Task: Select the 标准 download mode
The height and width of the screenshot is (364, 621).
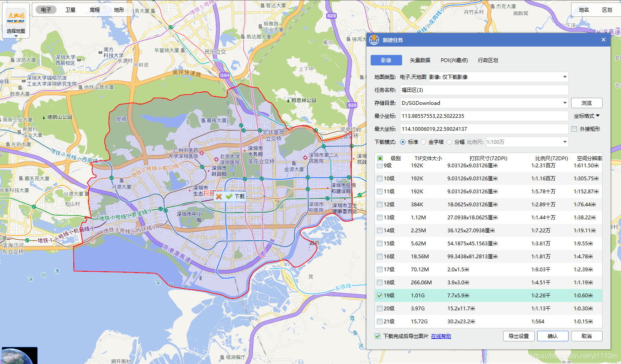Action: click(403, 142)
